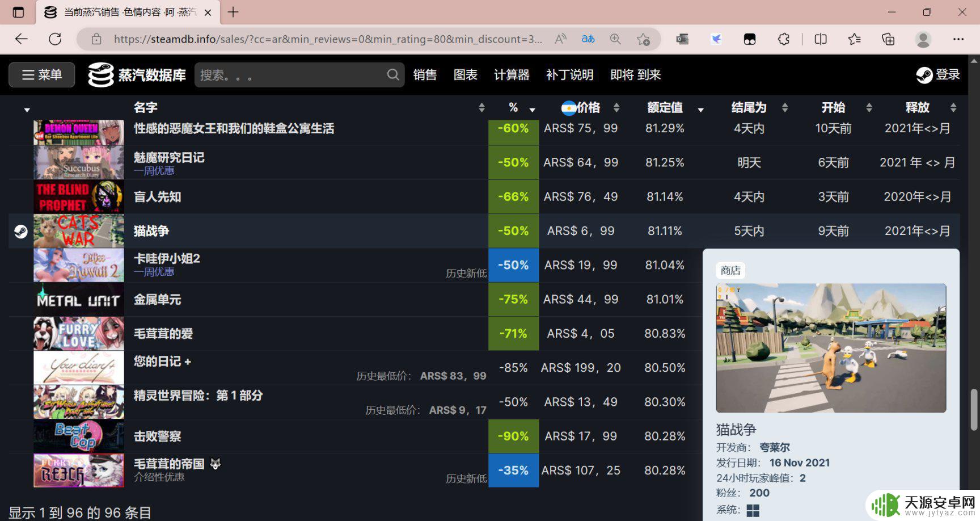Click the 猫战争 screenshot preview in the panel
This screenshot has height=521, width=980.
831,348
